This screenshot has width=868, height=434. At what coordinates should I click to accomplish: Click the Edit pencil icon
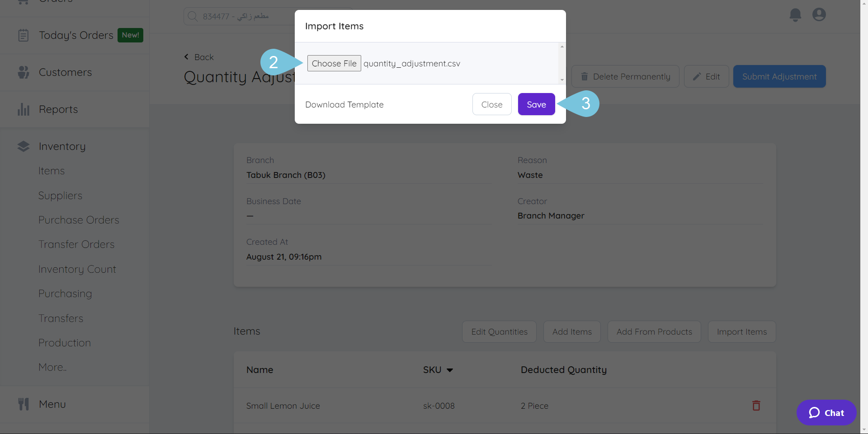696,76
